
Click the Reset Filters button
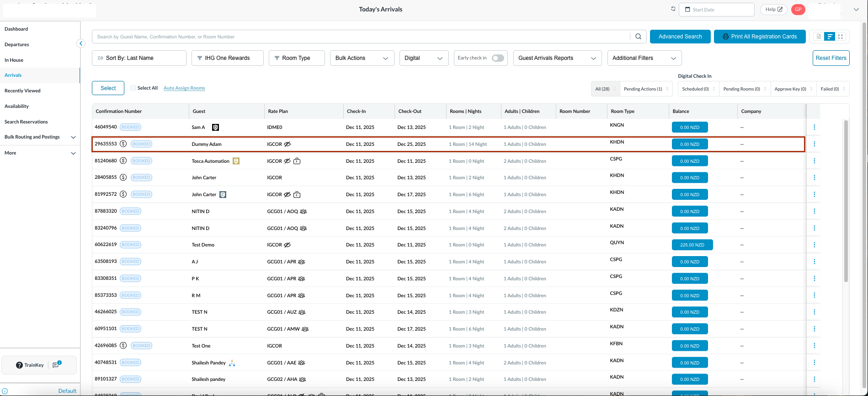tap(831, 58)
